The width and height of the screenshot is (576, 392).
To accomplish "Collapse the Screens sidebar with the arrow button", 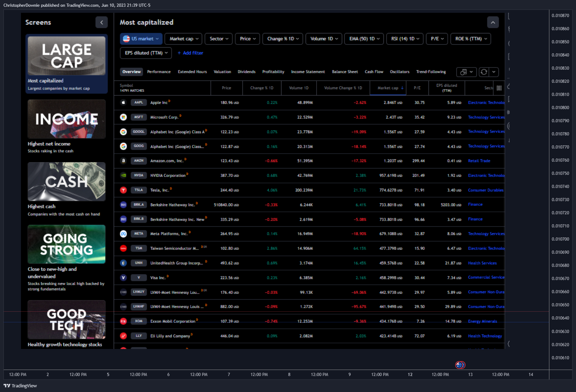I will pyautogui.click(x=102, y=22).
